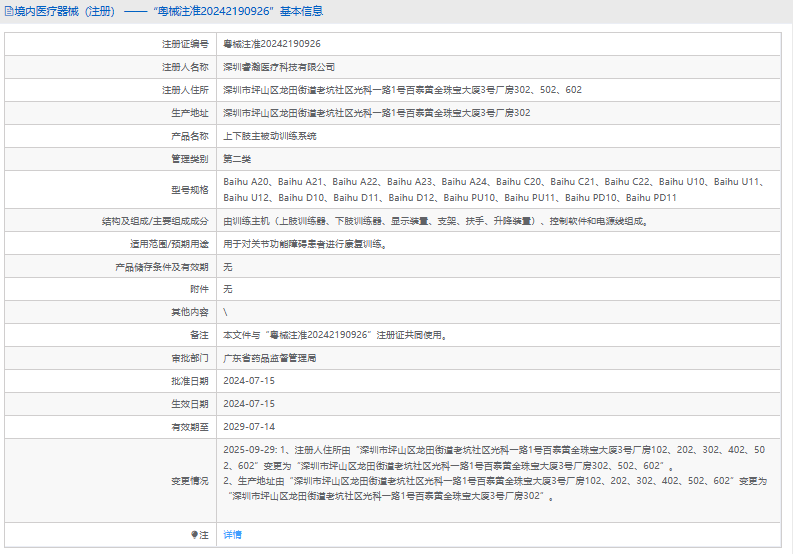This screenshot has width=793, height=554.
Task: Click the 注册人住所 label
Action: pyautogui.click(x=185, y=90)
